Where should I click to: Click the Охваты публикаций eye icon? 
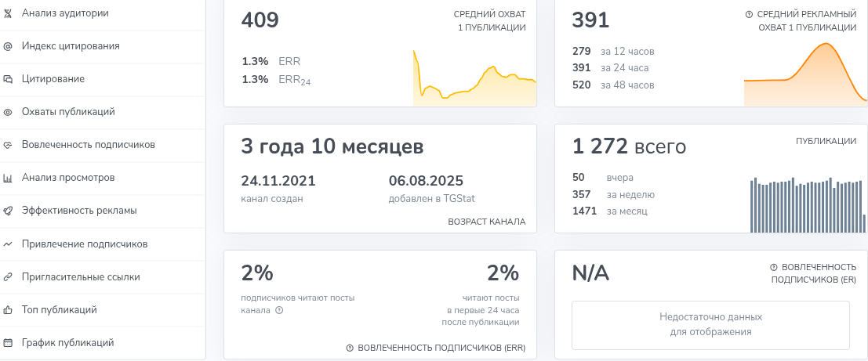coord(8,112)
